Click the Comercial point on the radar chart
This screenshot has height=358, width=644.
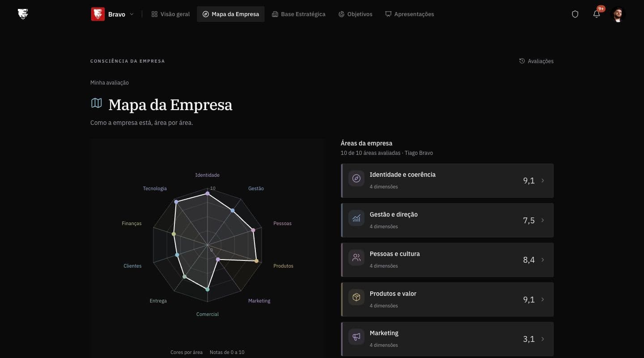[207, 290]
